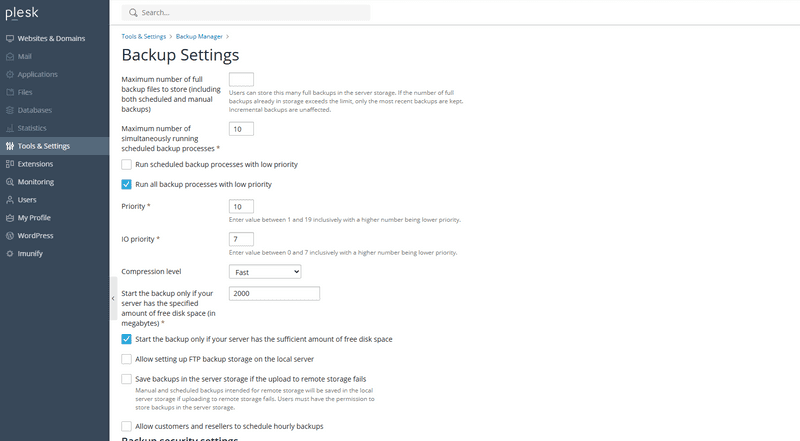The height and width of the screenshot is (441, 800).
Task: Click the Databases icon in sidebar
Action: [10, 110]
